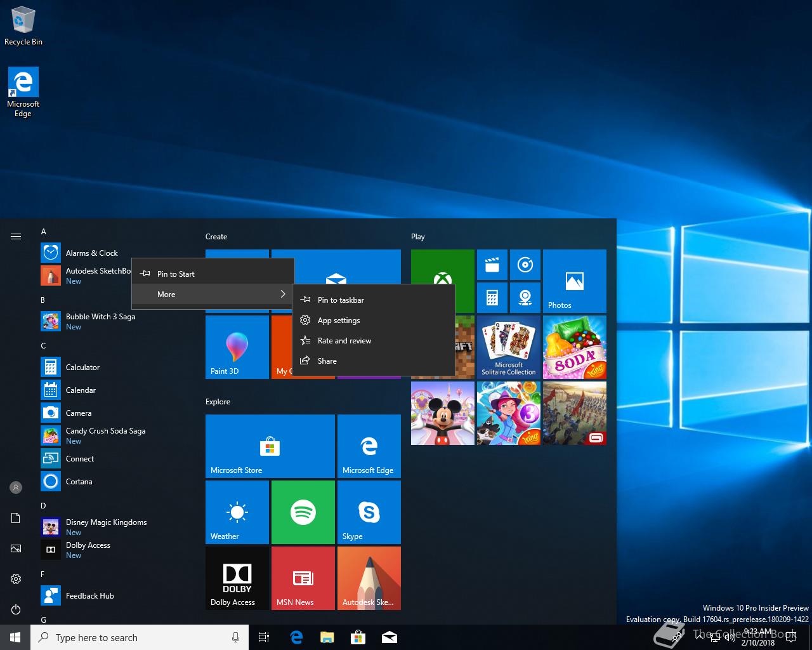The width and height of the screenshot is (812, 650).
Task: Open the Recycle Bin desktop icon
Action: (x=23, y=26)
